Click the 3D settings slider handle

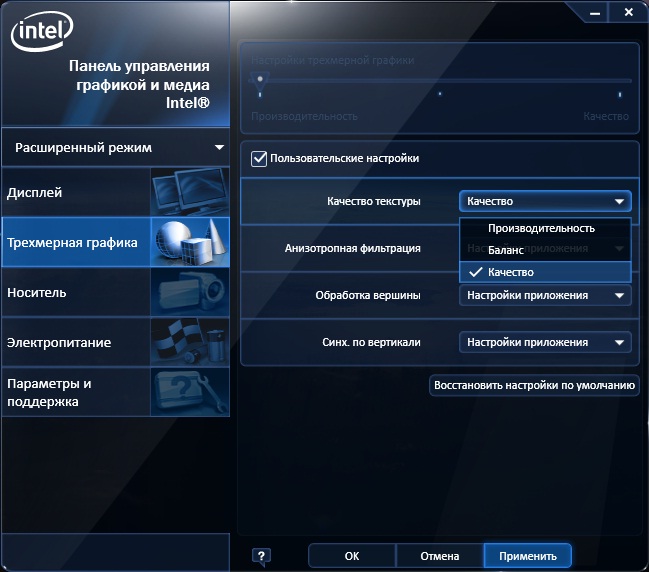click(x=260, y=82)
